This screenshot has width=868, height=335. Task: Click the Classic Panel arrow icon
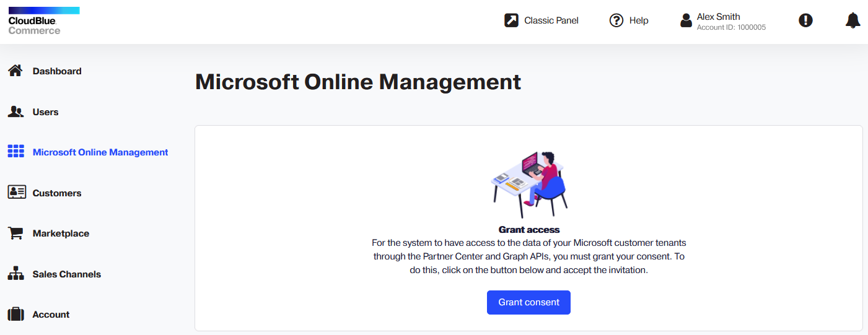[511, 20]
